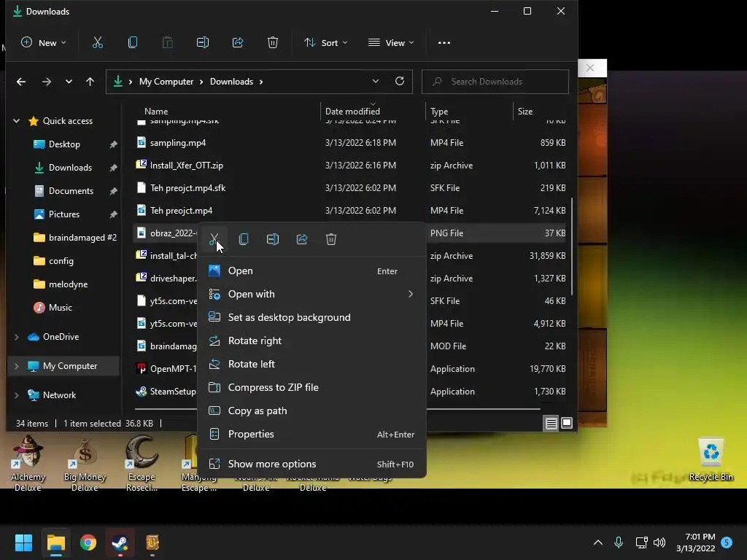Click the Search Downloads field
This screenshot has height=560, width=747.
[495, 82]
